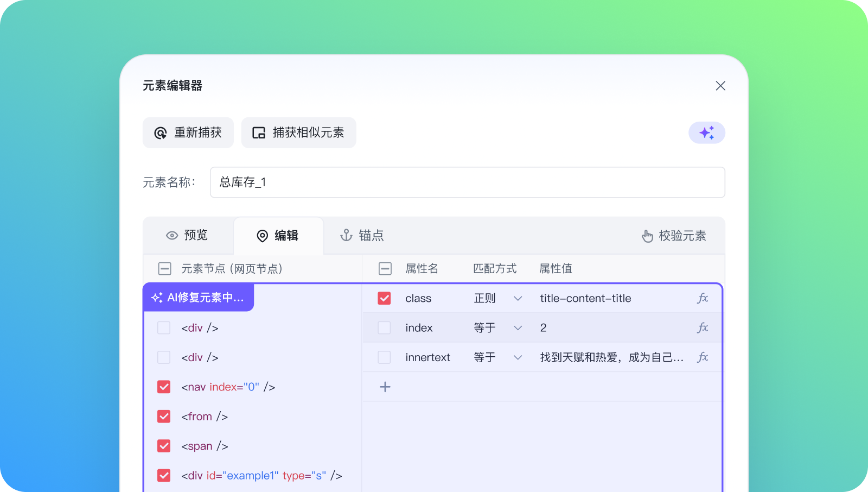Toggle select-all for attribute name header
868x492 pixels.
[385, 268]
